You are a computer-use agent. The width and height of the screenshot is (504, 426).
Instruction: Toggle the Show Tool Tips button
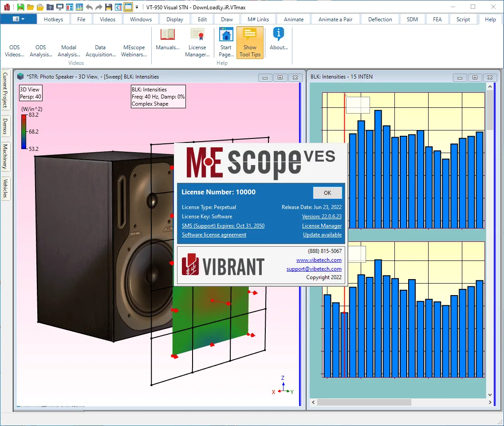coord(250,43)
